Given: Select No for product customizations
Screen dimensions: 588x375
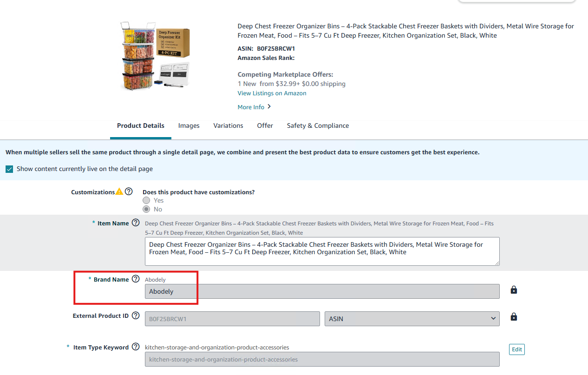Looking at the screenshot, I should pos(147,209).
